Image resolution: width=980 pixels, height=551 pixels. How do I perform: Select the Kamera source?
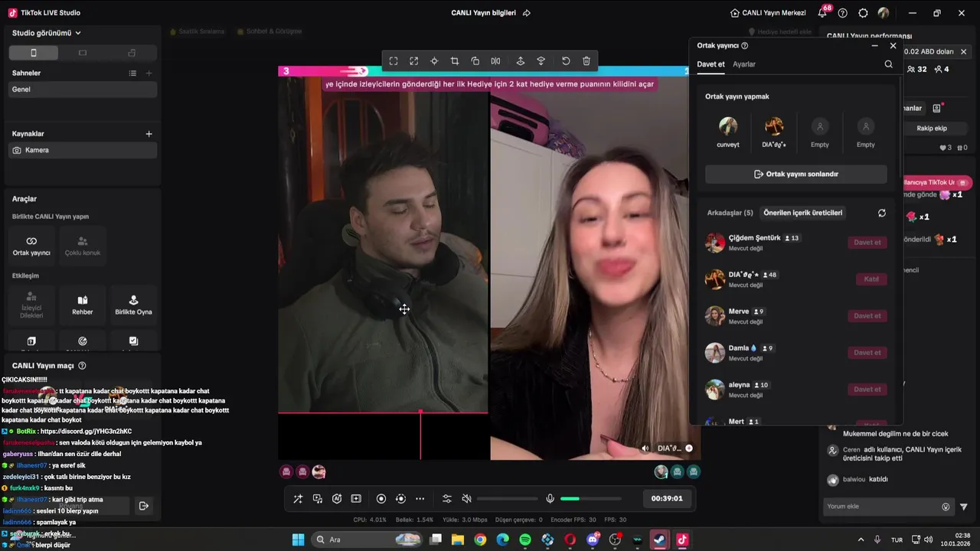coord(83,150)
